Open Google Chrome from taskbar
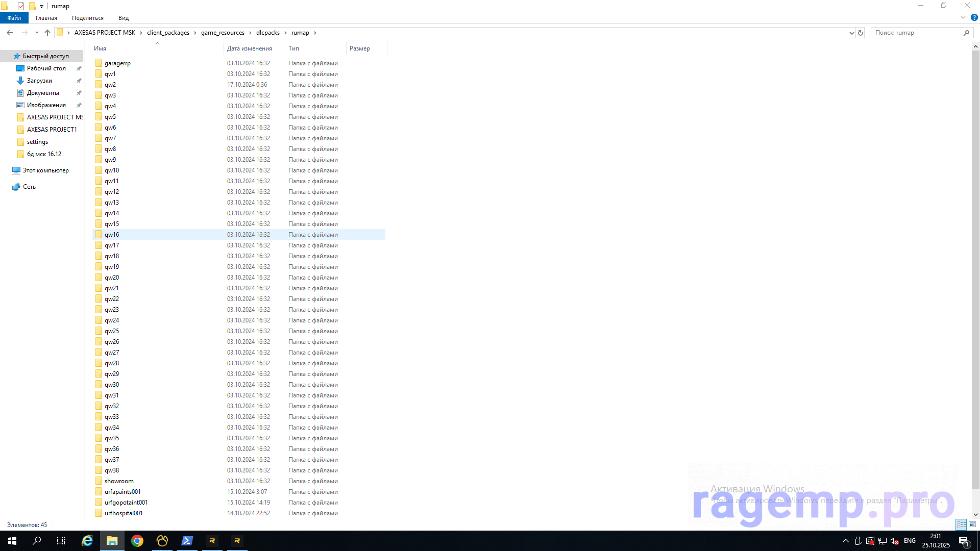Screen dimensions: 980x551 pos(137,541)
